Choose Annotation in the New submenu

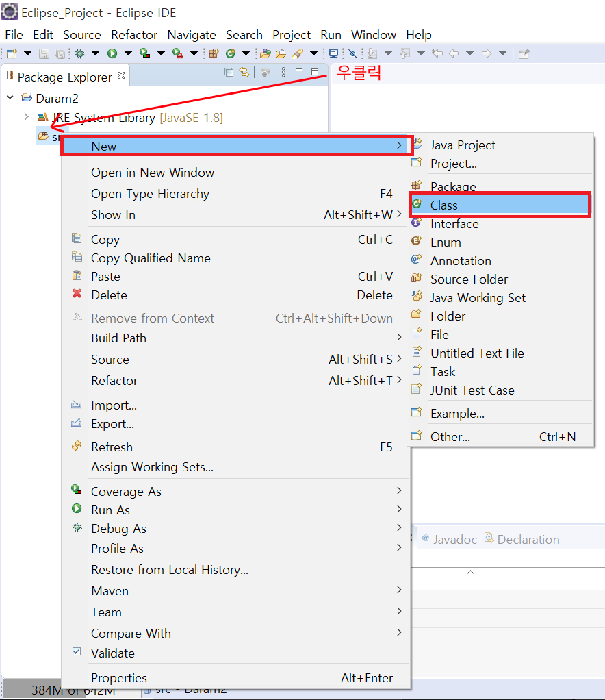[x=500, y=261]
